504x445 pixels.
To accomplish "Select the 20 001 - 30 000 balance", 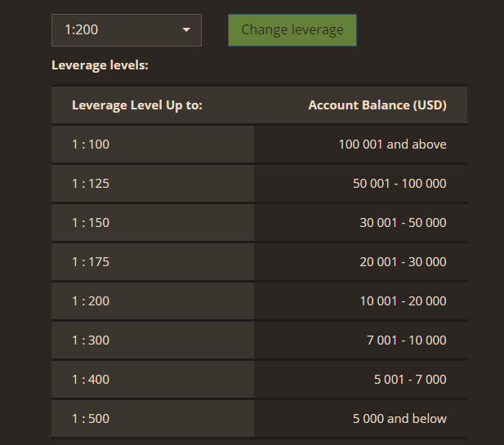I will [403, 262].
